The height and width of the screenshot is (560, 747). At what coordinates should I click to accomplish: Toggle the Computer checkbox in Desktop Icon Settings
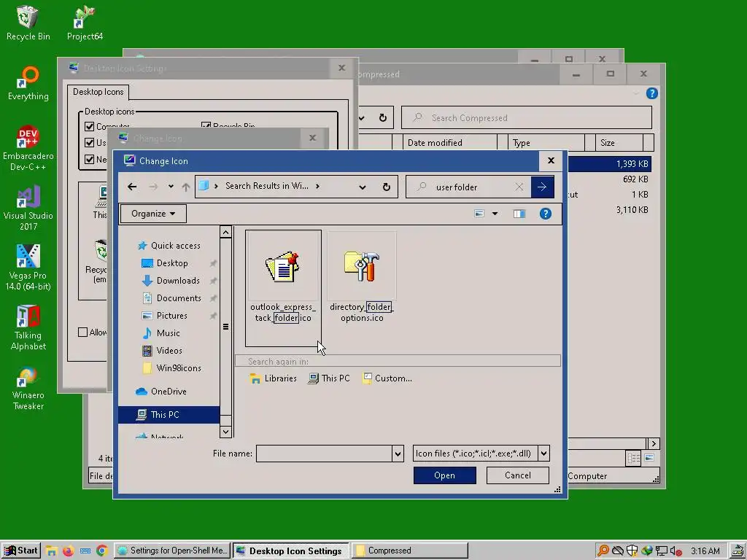click(89, 127)
